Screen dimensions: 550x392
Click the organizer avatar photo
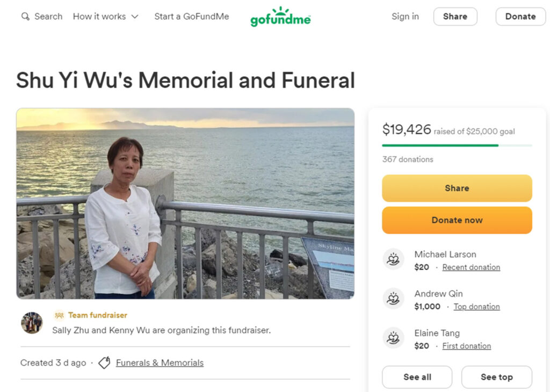32,323
